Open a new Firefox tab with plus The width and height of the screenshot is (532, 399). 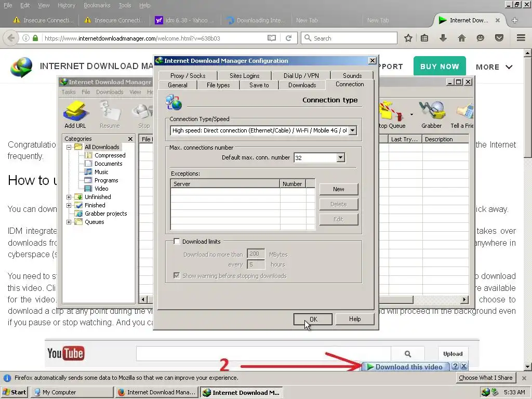click(x=515, y=20)
